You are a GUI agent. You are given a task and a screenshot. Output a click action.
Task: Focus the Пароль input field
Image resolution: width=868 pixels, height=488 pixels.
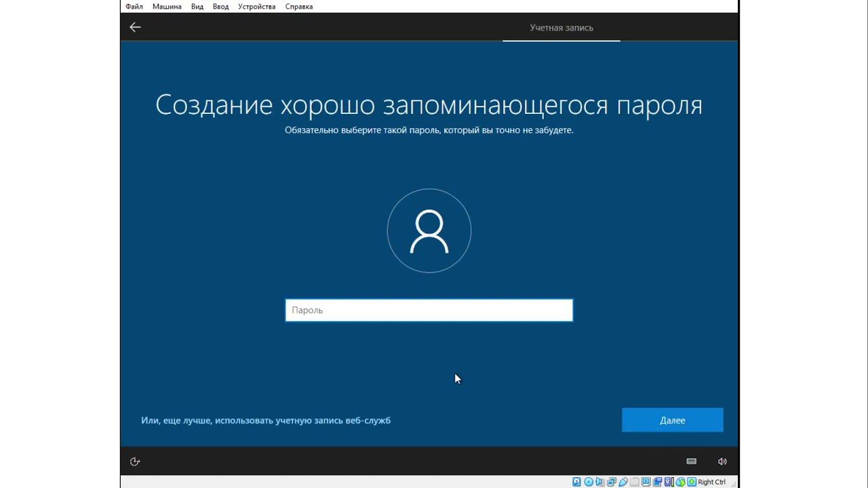pos(429,310)
